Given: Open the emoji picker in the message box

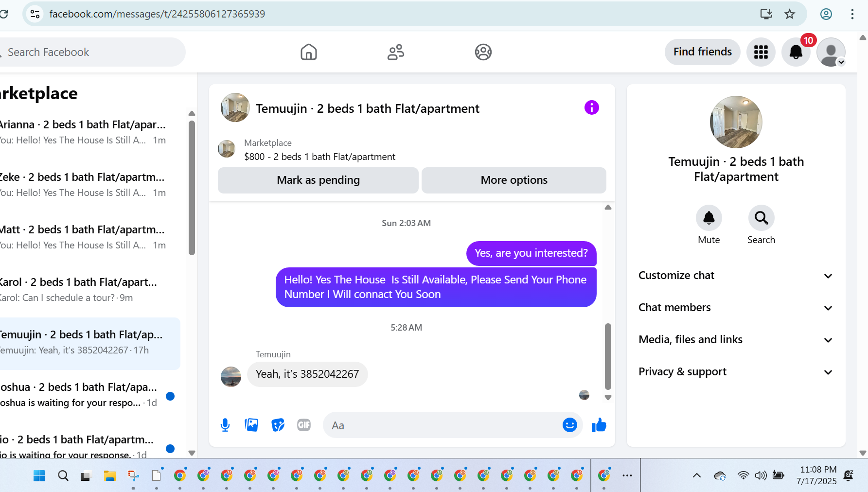Looking at the screenshot, I should [570, 425].
